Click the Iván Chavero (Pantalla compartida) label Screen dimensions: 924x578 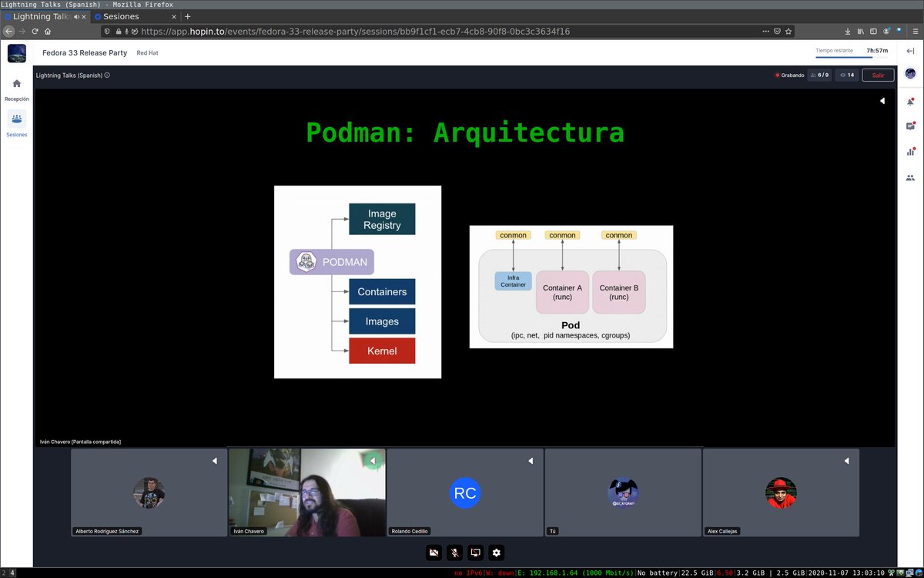click(x=80, y=442)
